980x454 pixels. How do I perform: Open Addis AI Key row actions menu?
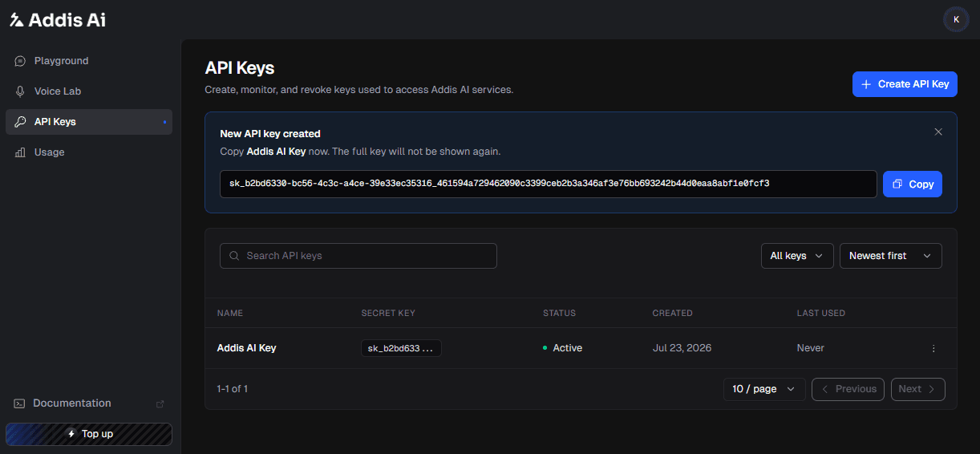click(933, 348)
